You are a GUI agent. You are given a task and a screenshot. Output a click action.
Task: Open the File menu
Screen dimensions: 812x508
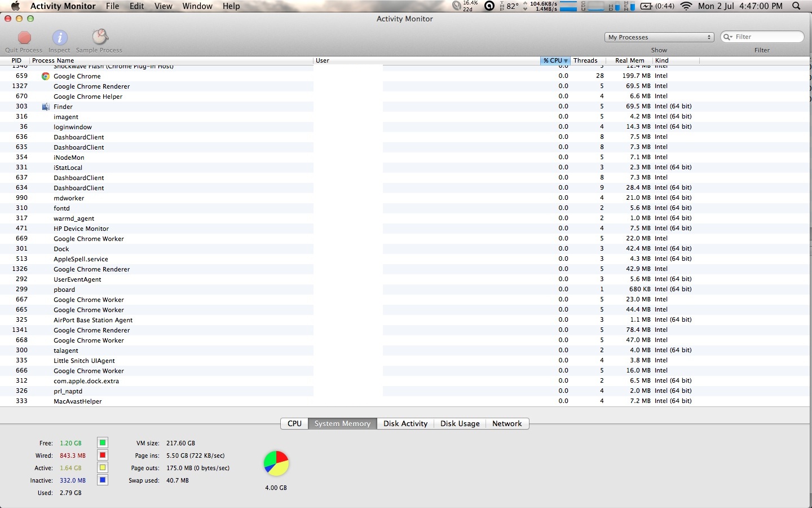click(113, 6)
